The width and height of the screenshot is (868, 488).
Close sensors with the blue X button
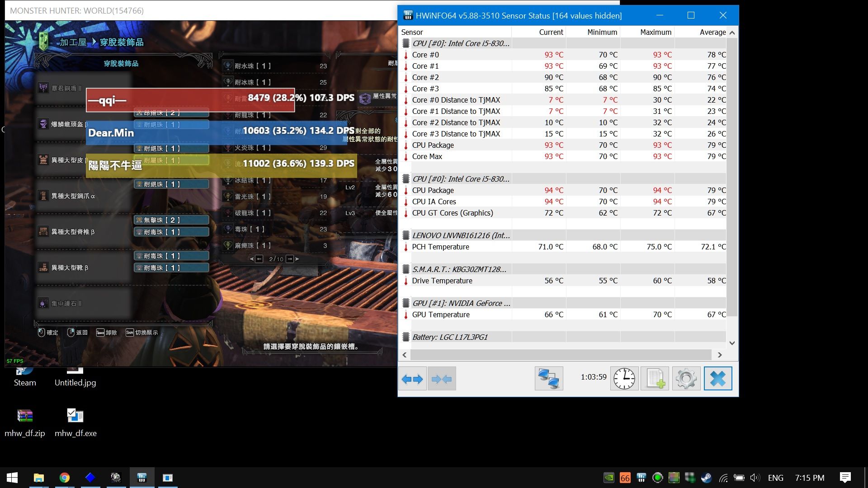[x=717, y=379]
